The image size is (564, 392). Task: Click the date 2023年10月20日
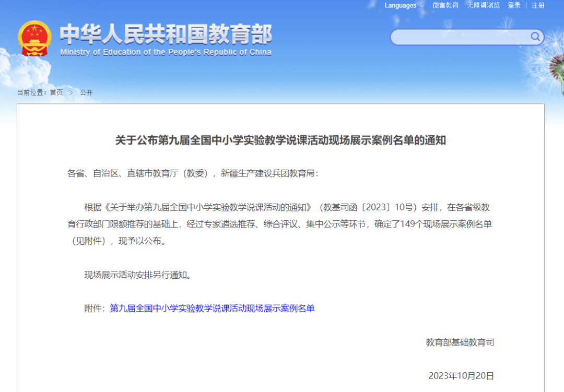coord(461,376)
